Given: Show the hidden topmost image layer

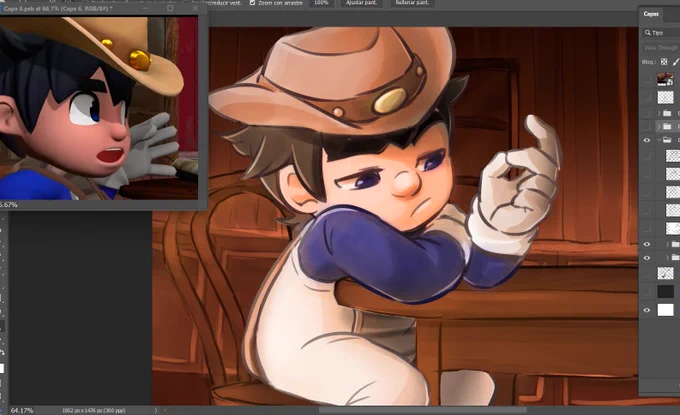Looking at the screenshot, I should (647, 79).
